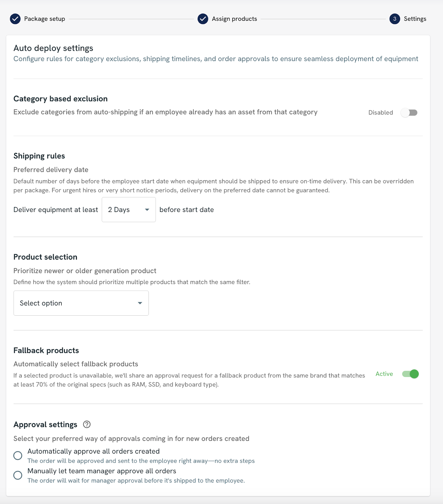Image resolution: width=443 pixels, height=504 pixels.
Task: Select Manually let team manager approve radio
Action: (18, 475)
